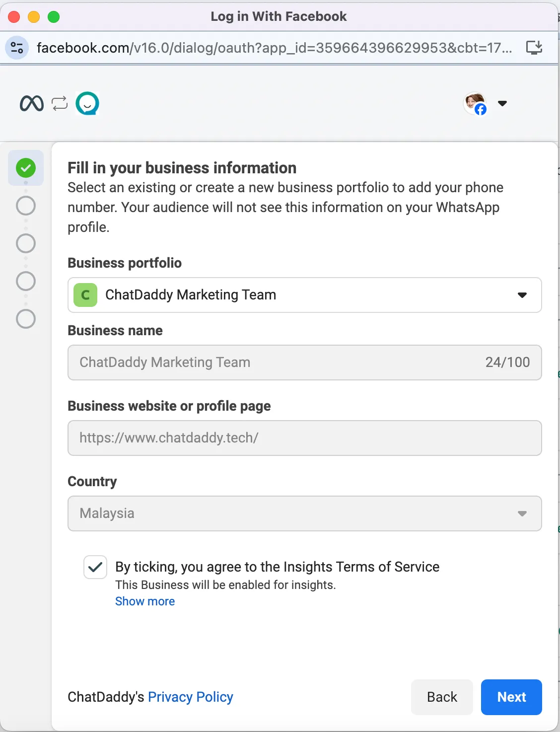
Task: Open the Business portfolio dropdown
Action: 304,295
